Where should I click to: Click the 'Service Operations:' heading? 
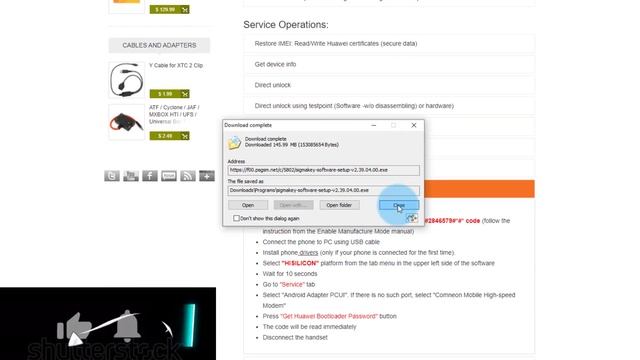coord(286,25)
